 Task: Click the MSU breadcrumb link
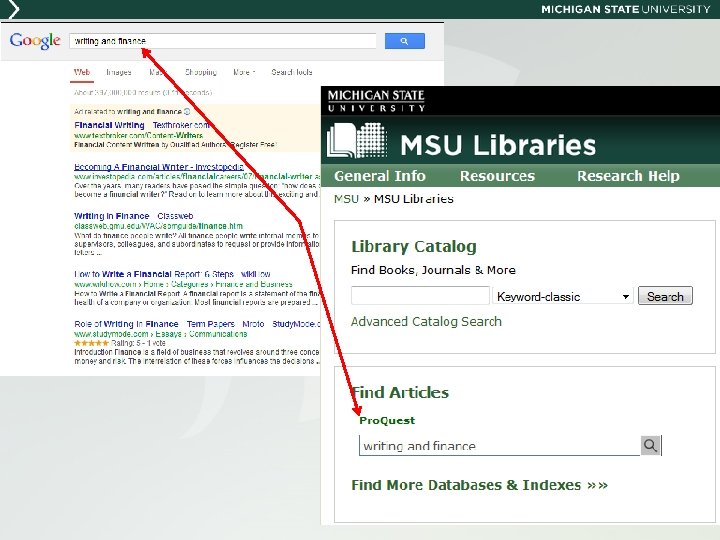346,199
